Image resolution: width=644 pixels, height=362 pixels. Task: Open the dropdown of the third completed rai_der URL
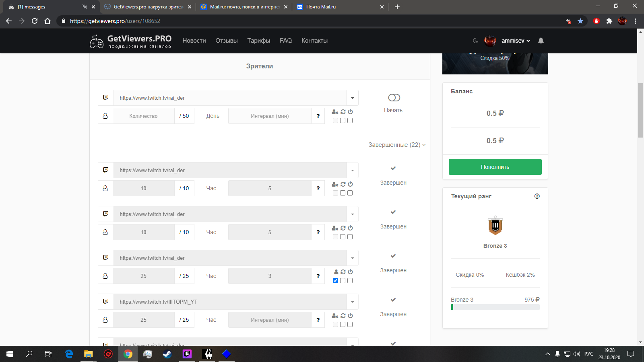coord(353,258)
